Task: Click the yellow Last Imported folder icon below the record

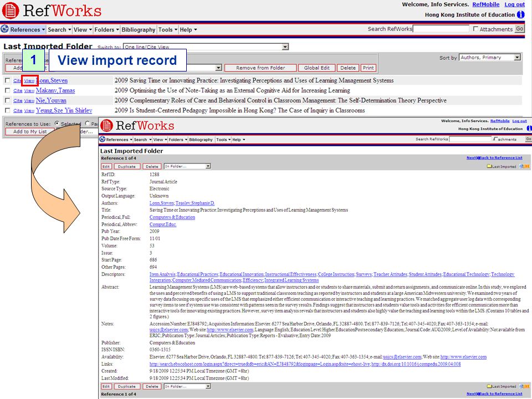Action: click(x=489, y=386)
